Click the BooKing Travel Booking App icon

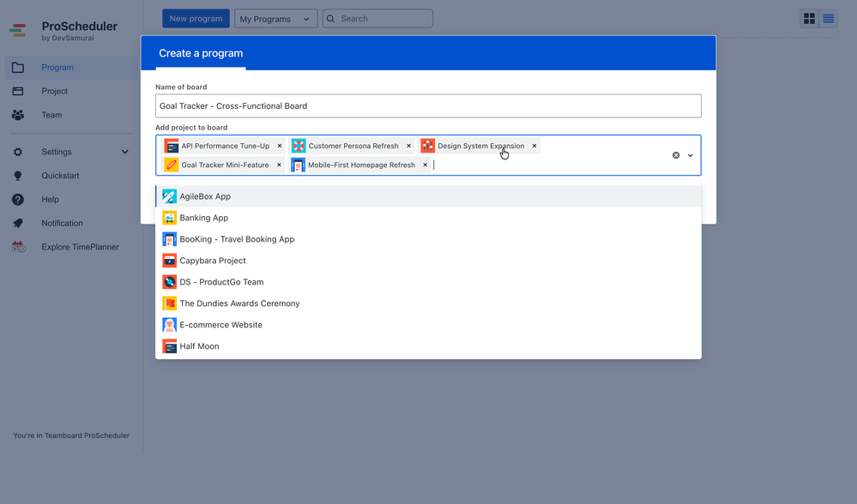click(170, 239)
